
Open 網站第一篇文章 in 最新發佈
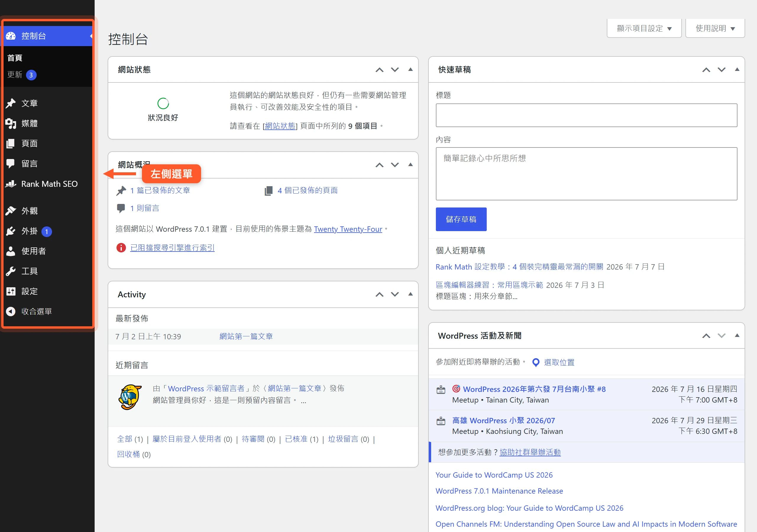[x=246, y=336]
